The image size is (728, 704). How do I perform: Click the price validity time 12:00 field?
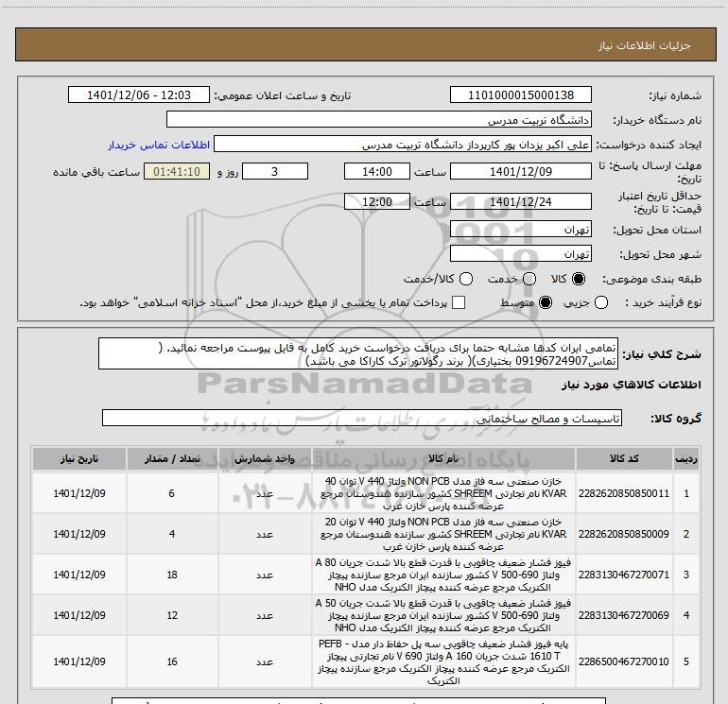coord(377,202)
